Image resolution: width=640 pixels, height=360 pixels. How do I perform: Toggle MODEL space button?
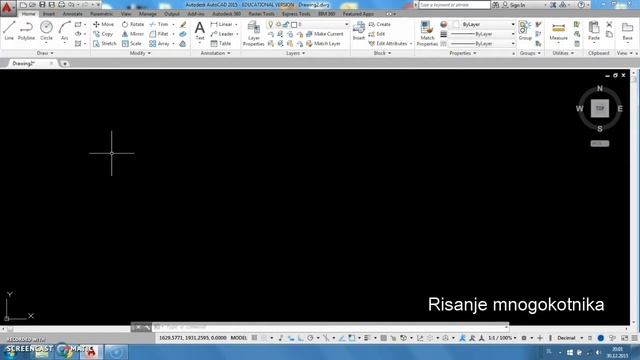(239, 338)
